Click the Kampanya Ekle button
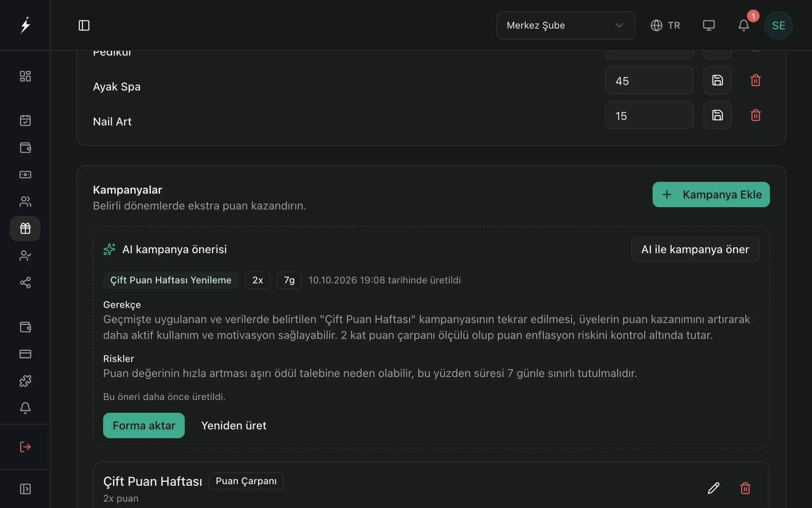This screenshot has height=508, width=812. [711, 194]
